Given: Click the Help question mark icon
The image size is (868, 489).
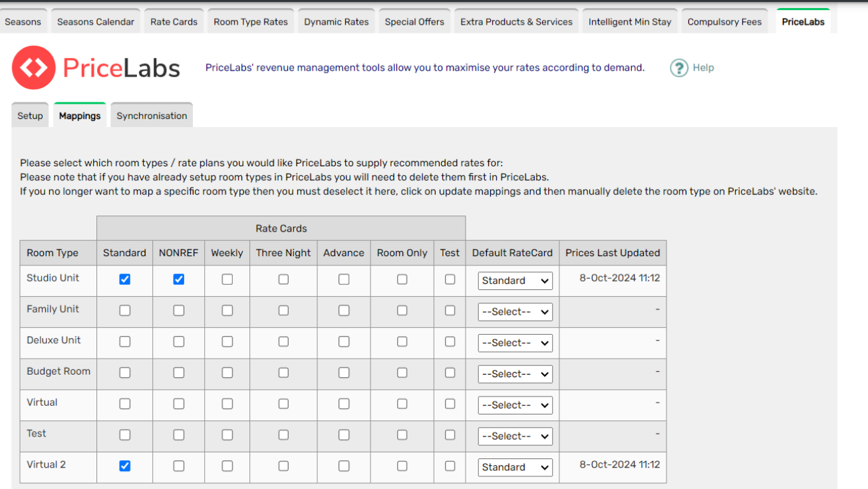Looking at the screenshot, I should click(679, 68).
